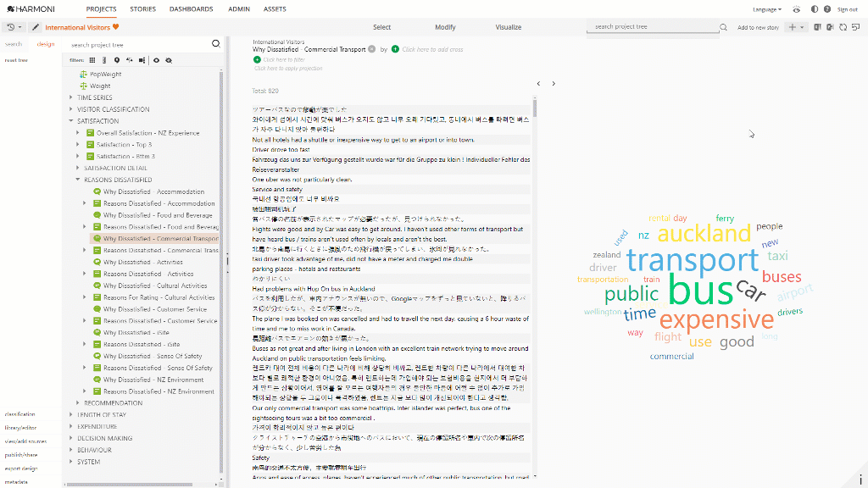Click reset tree link

pyautogui.click(x=16, y=60)
